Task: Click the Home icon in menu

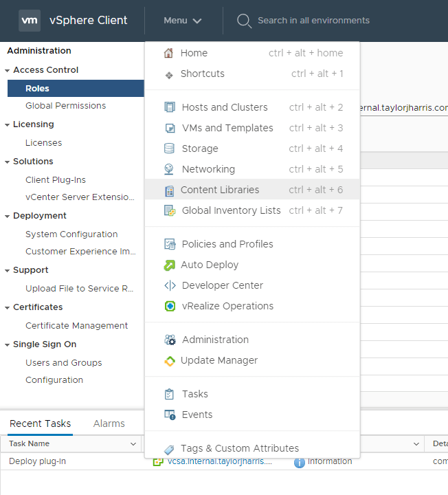Action: [x=169, y=54]
